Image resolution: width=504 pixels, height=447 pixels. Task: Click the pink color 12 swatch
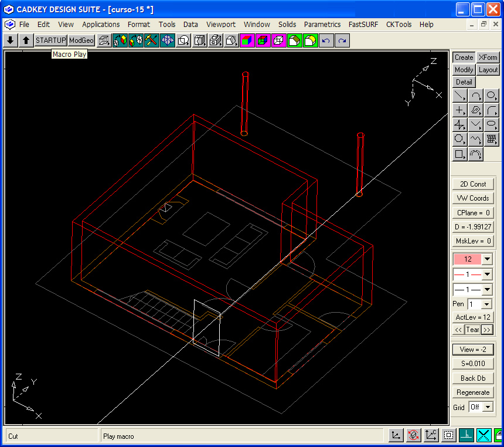pyautogui.click(x=467, y=259)
